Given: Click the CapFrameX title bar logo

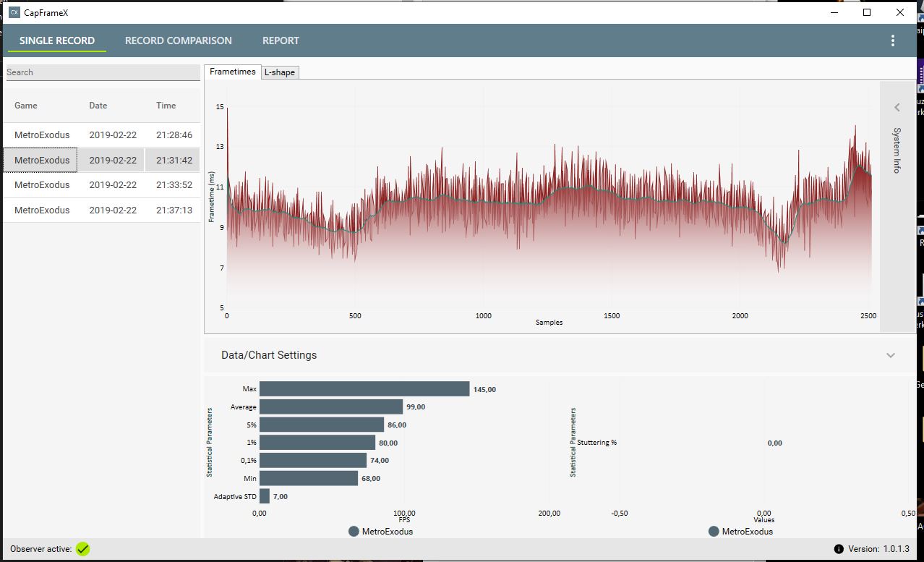Looking at the screenshot, I should [x=14, y=12].
